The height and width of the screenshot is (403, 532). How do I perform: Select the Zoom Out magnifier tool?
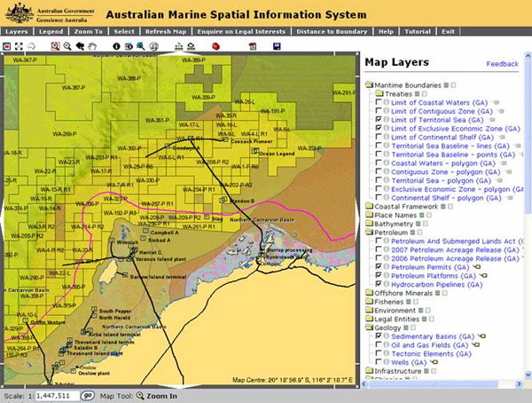coord(67,46)
